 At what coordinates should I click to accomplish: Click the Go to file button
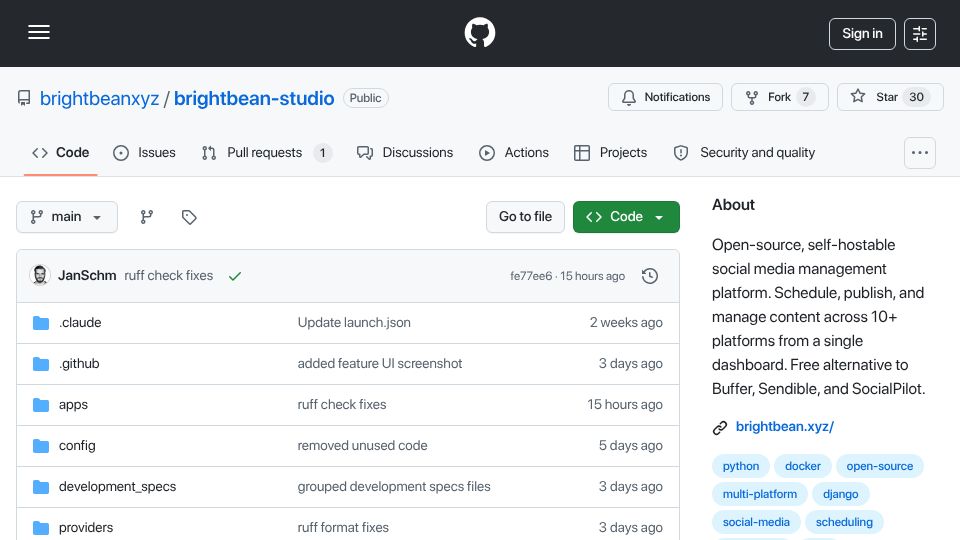click(525, 217)
